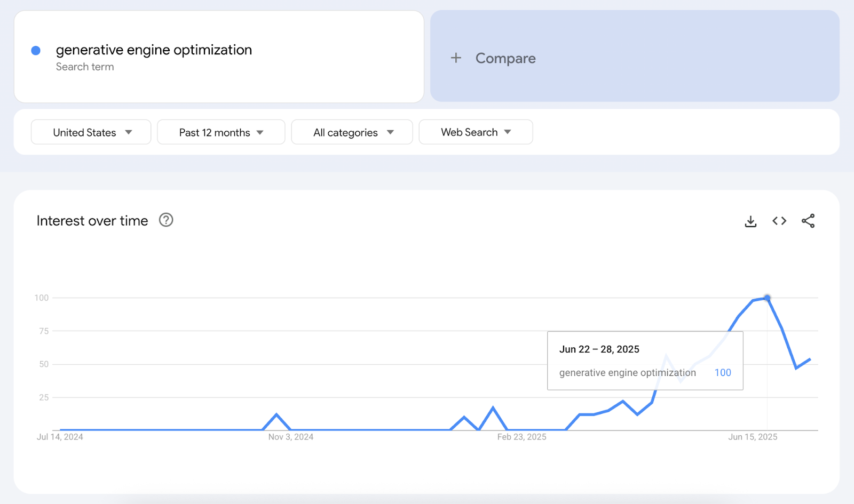Click the blue 100 value in the tooltip
Screen dimensions: 854x504
pyautogui.click(x=722, y=372)
